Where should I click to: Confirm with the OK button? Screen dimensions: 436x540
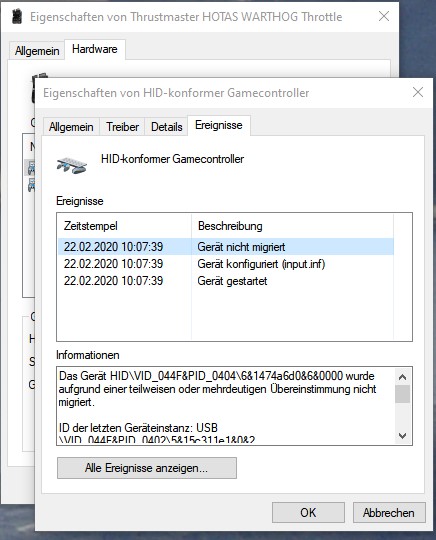click(x=308, y=512)
